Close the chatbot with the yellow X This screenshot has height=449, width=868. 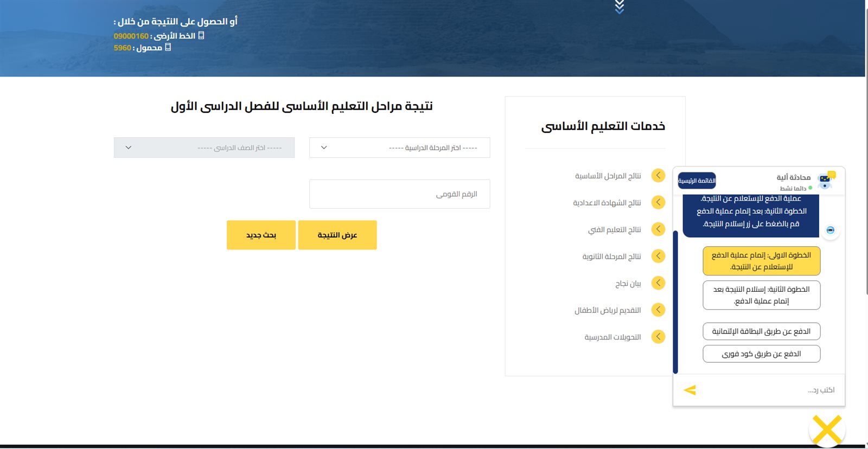(x=827, y=431)
